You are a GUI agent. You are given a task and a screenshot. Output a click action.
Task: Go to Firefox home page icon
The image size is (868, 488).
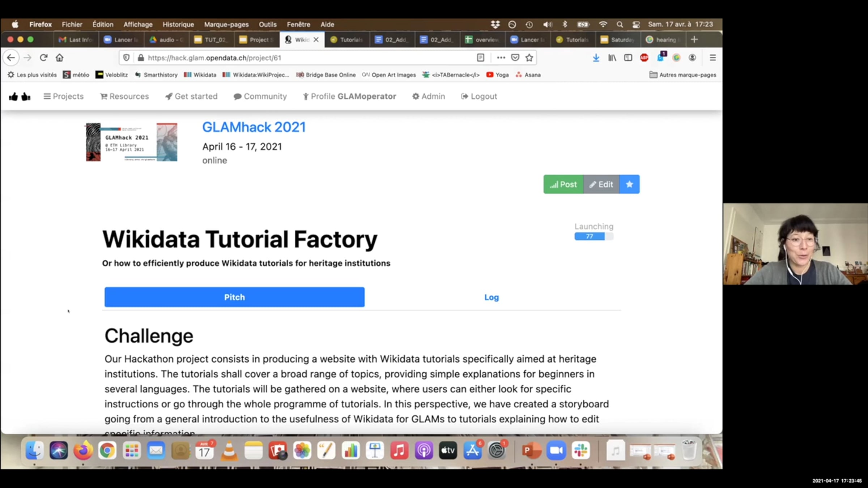tap(59, 57)
